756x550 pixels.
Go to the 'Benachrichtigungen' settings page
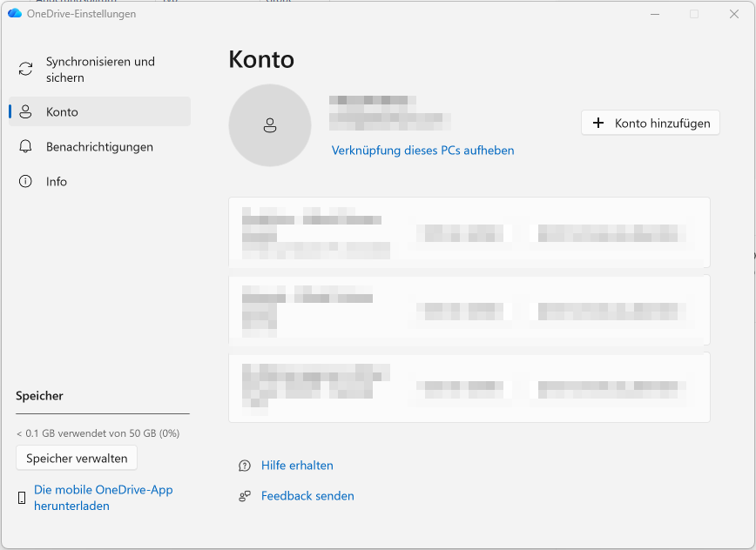99,147
